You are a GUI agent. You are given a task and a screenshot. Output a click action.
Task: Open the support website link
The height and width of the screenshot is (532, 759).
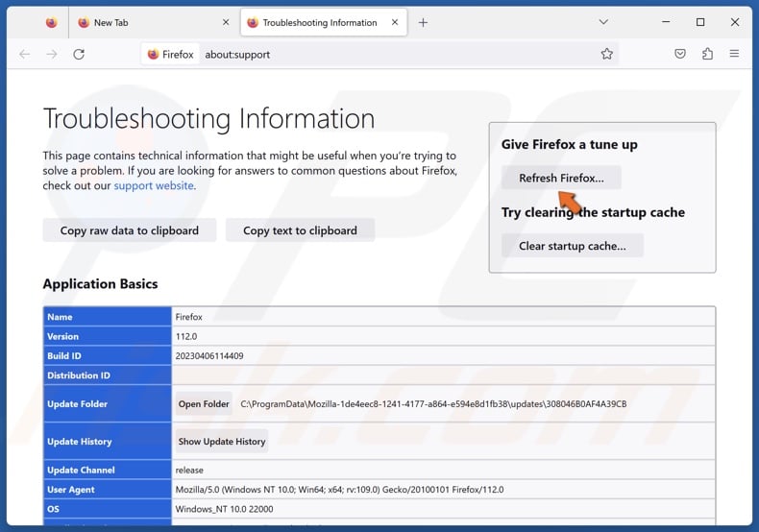(154, 185)
